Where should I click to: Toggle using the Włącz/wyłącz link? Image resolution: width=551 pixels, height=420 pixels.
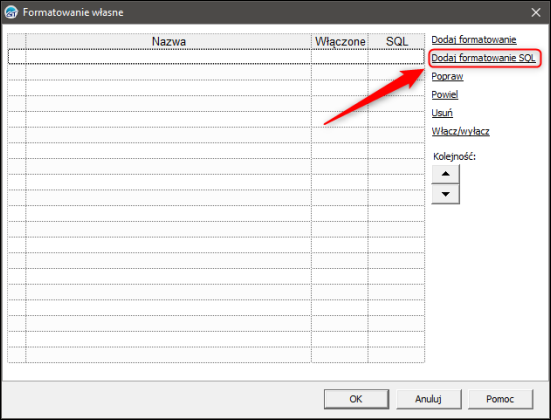tap(460, 131)
